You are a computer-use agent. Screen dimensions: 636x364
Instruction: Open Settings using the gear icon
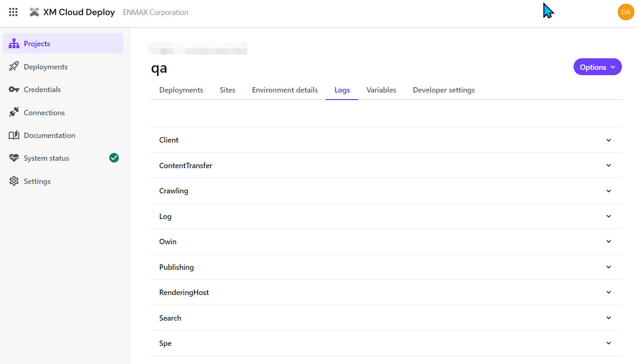coord(14,181)
